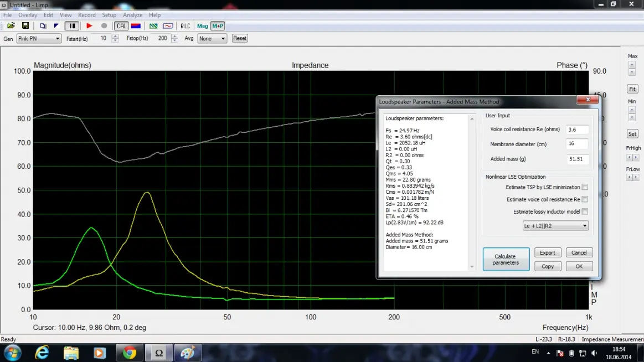The width and height of the screenshot is (644, 362).
Task: Enable Estimate TSP by LSE minimization
Action: (585, 188)
